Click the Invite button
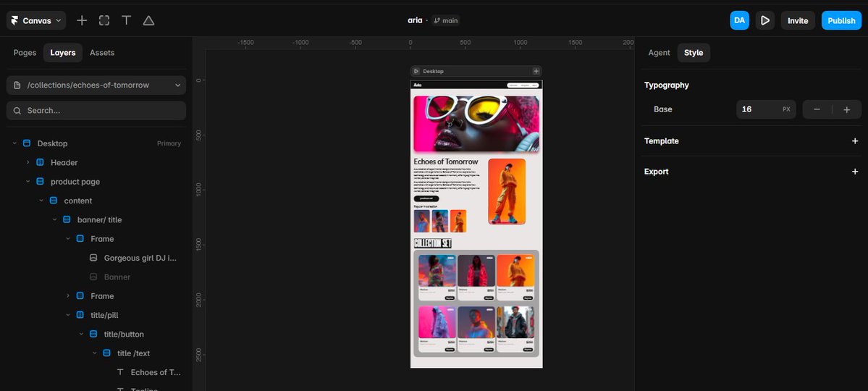Image resolution: width=868 pixels, height=391 pixels. click(798, 20)
